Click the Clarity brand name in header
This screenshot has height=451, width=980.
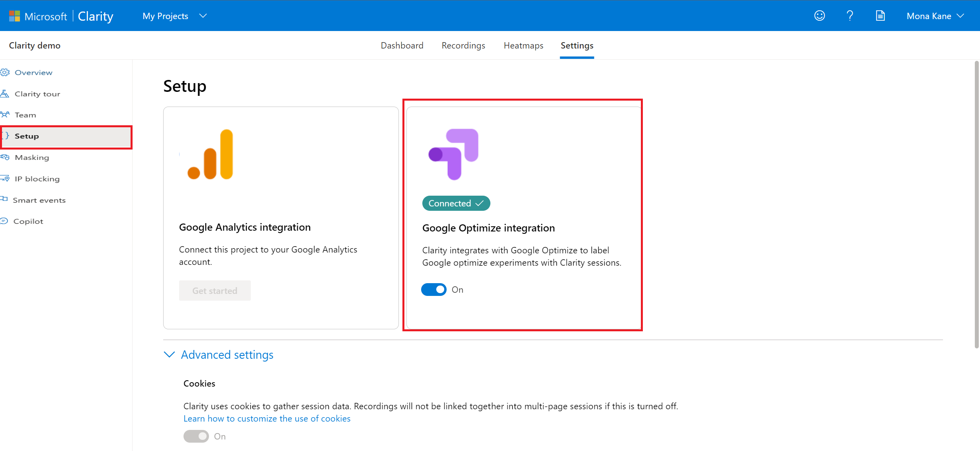pyautogui.click(x=96, y=16)
